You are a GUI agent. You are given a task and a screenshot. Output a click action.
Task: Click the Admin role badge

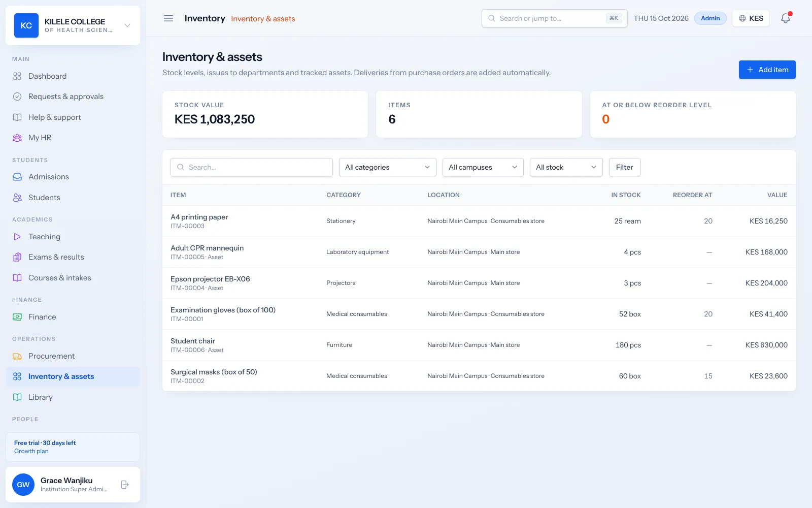tap(710, 18)
